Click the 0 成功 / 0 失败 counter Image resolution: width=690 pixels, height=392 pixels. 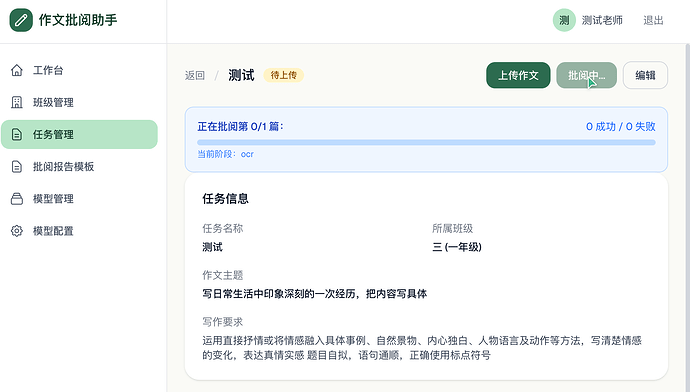(x=620, y=127)
